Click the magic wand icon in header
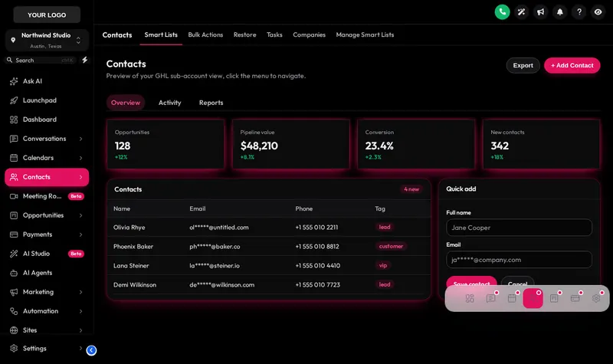Screen dimensions: 613x364 [521, 11]
